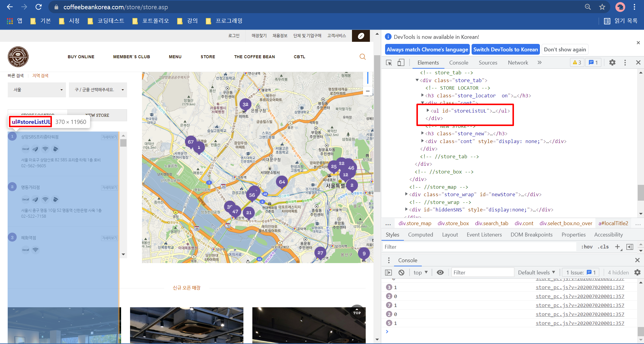Click the website orange search magnifier
Viewport: 644px width, 344px height.
coord(362,57)
